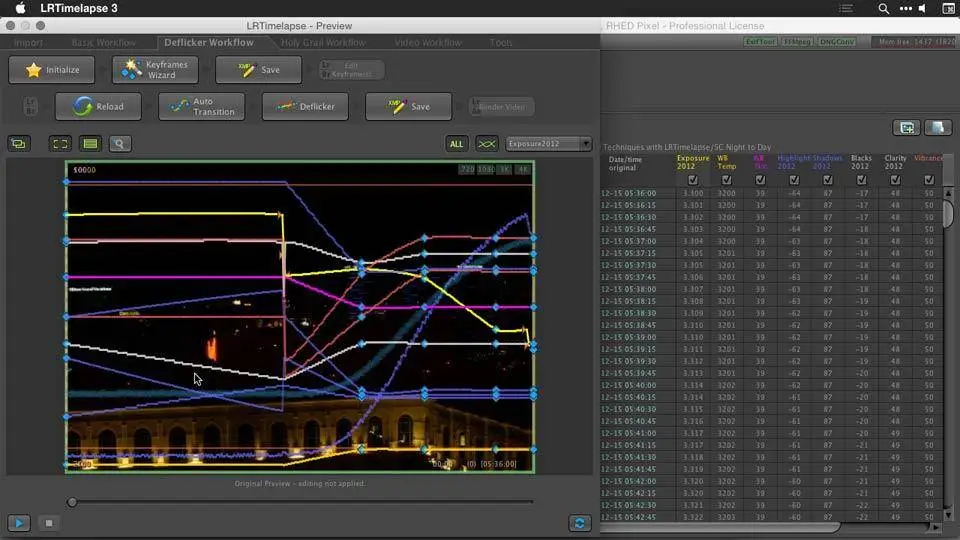Click the second-row XMP Save button
Viewport: 960px width, 540px height.
pos(408,107)
